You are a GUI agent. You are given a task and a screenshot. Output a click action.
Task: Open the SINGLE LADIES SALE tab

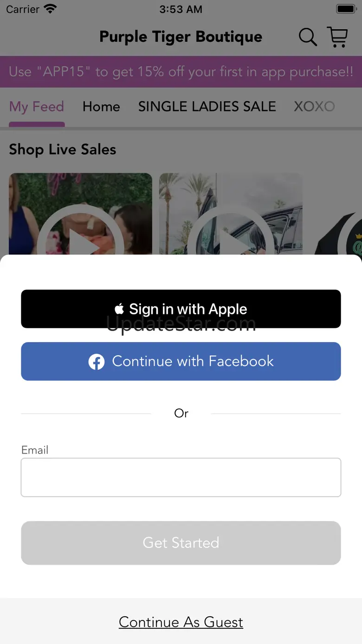pos(207,107)
